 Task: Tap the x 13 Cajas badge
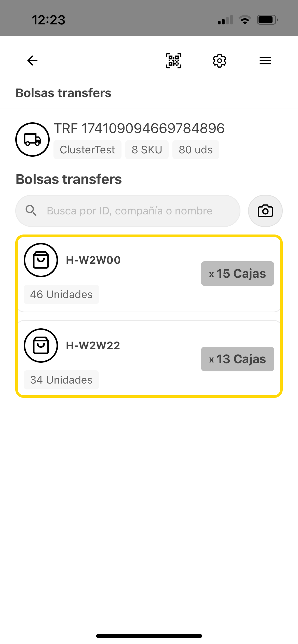[237, 359]
